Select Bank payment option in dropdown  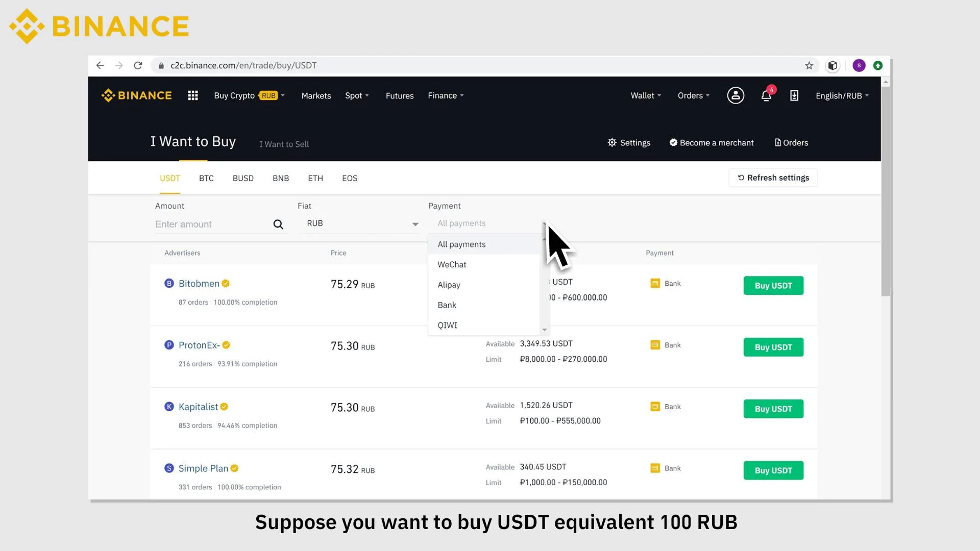tap(484, 305)
